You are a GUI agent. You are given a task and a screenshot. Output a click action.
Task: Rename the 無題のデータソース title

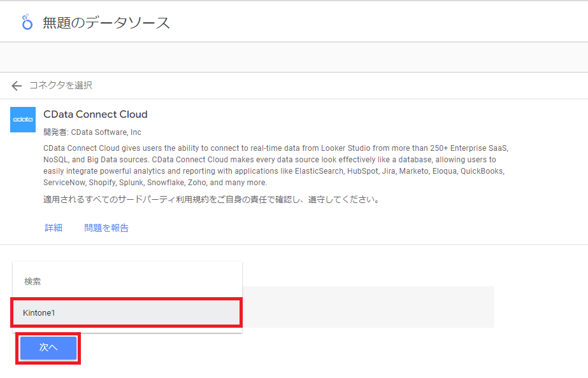coord(106,23)
